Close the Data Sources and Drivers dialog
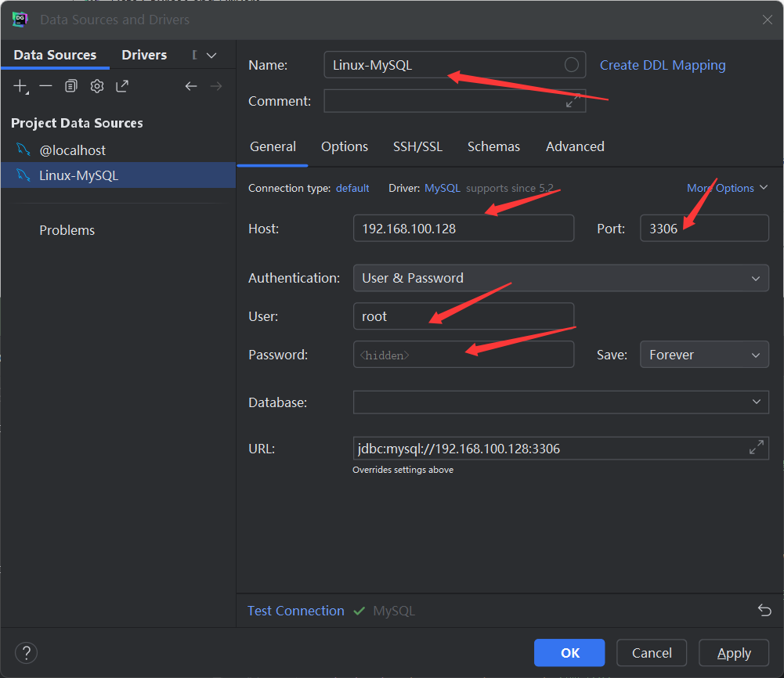The image size is (784, 678). tap(768, 20)
